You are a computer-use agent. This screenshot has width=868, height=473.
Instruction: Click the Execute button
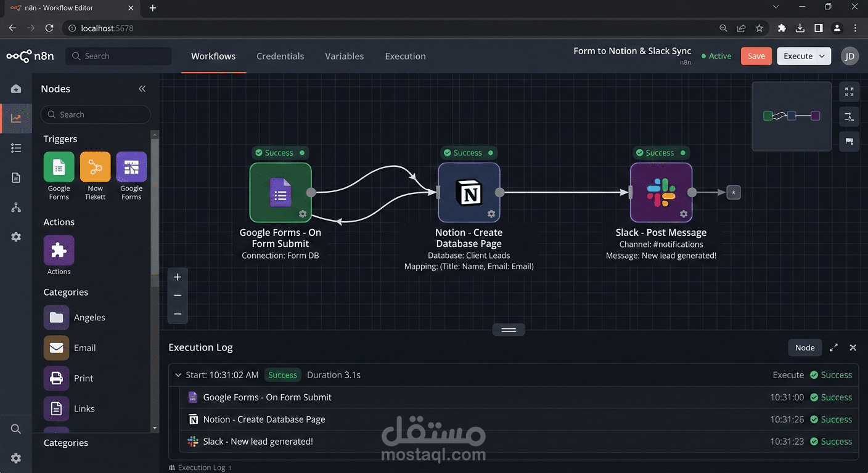click(x=798, y=56)
